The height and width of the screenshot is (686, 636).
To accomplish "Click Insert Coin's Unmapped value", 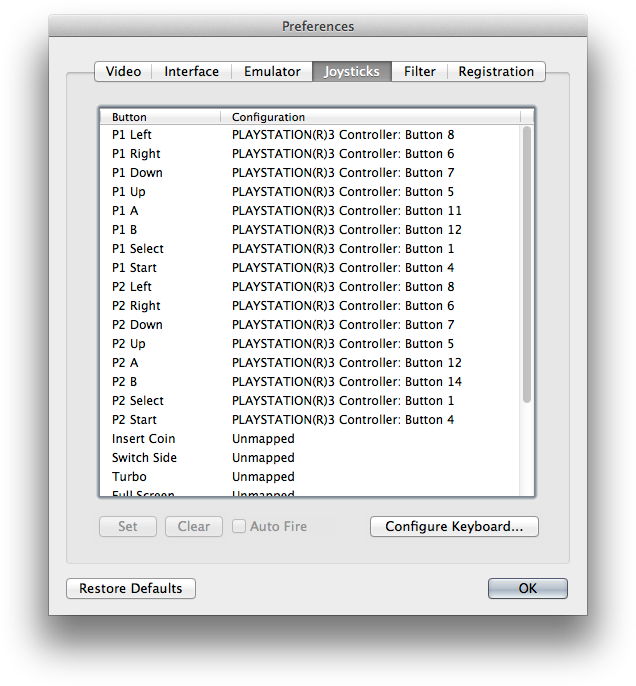I will [263, 439].
